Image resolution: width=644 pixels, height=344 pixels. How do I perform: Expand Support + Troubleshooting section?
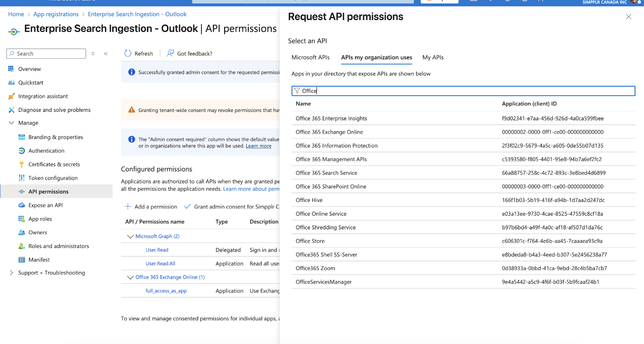[x=11, y=273]
